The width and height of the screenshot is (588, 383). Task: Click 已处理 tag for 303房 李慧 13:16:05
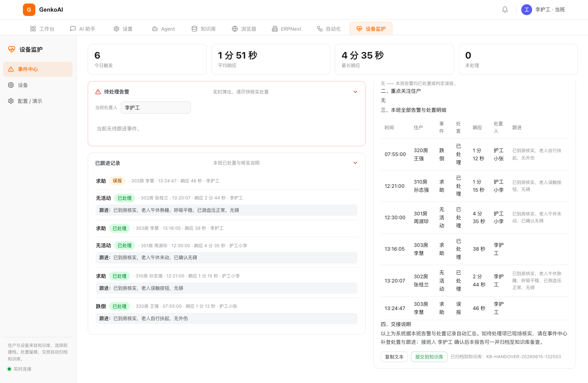(x=120, y=228)
